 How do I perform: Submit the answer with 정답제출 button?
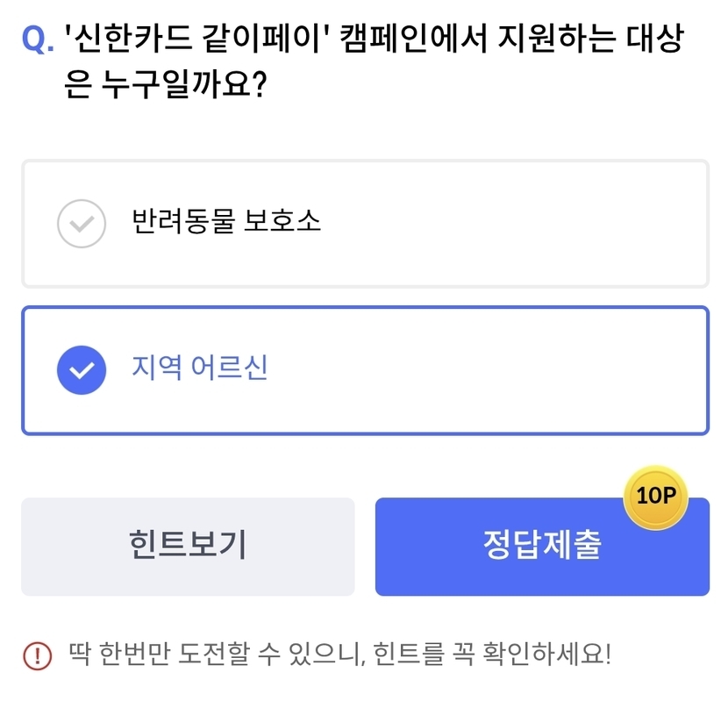541,546
